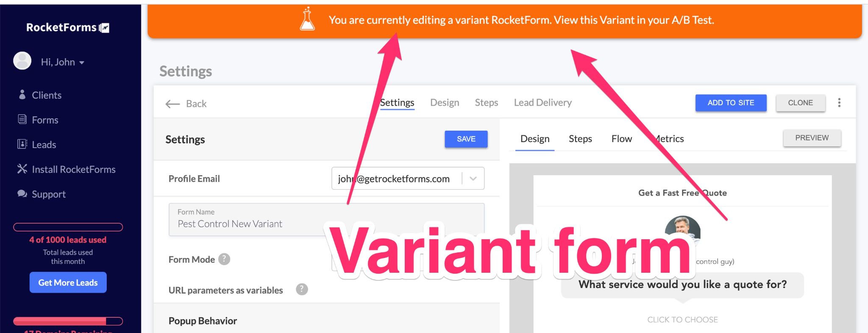Click the Back arrow
868x333 pixels.
tap(173, 104)
